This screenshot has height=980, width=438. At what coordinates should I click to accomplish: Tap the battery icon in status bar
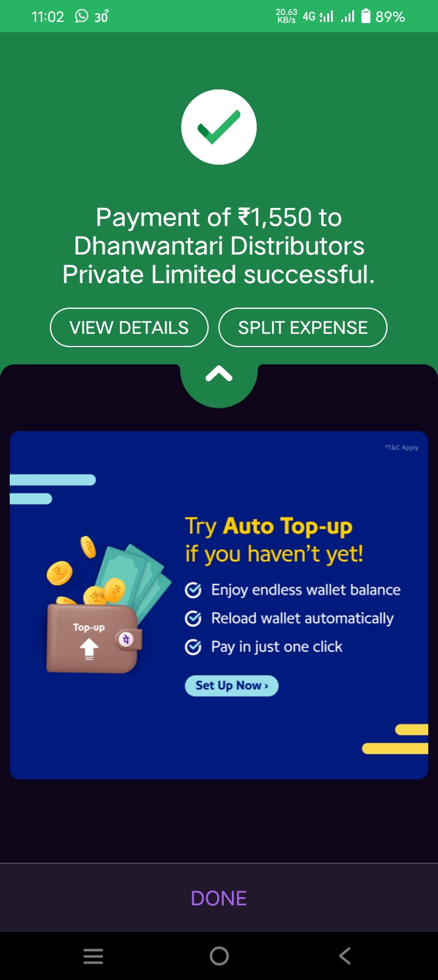[x=366, y=16]
